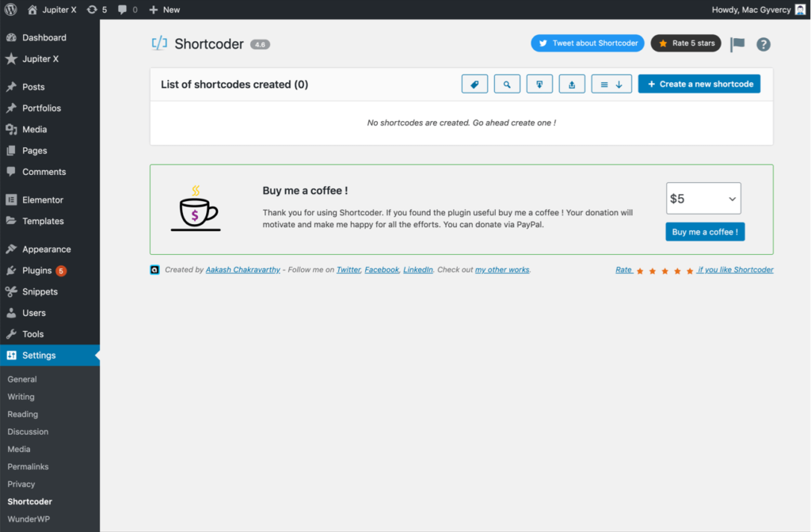Open Privacy settings submenu
Image resolution: width=811 pixels, height=532 pixels.
click(x=21, y=484)
